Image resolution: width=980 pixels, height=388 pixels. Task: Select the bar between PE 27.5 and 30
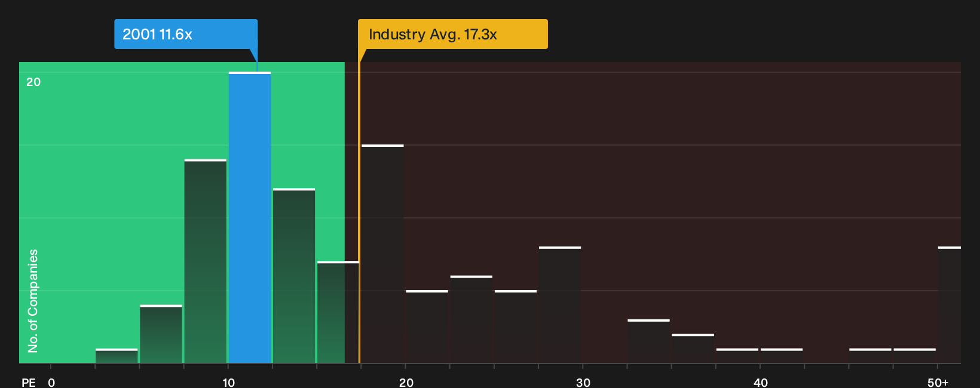click(560, 304)
